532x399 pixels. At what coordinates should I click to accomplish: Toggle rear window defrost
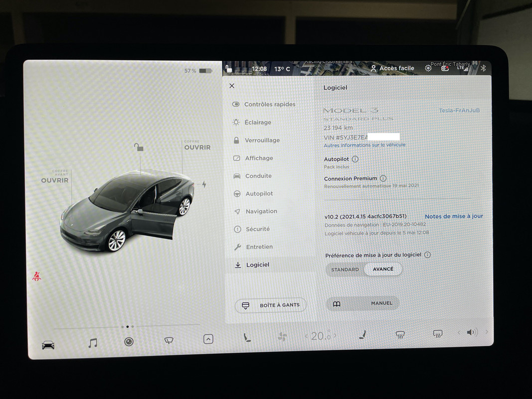pos(438,334)
